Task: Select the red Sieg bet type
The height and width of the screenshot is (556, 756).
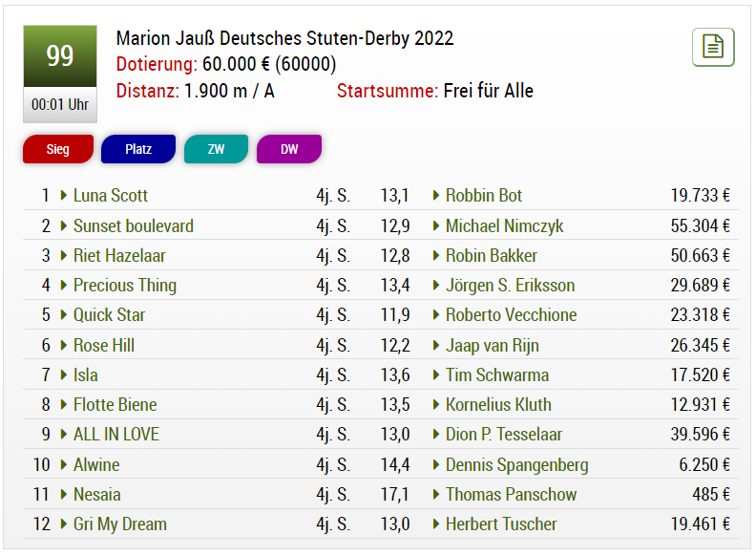Action: pos(58,149)
